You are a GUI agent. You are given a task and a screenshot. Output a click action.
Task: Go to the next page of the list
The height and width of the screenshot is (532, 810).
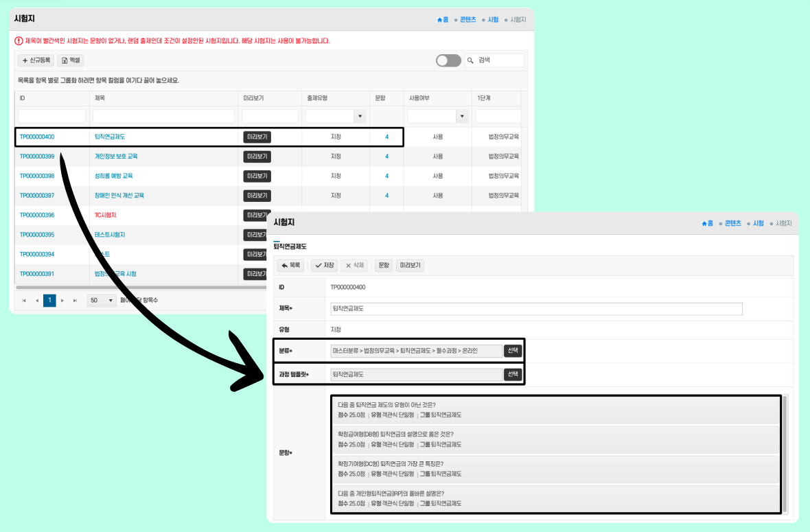pos(62,301)
